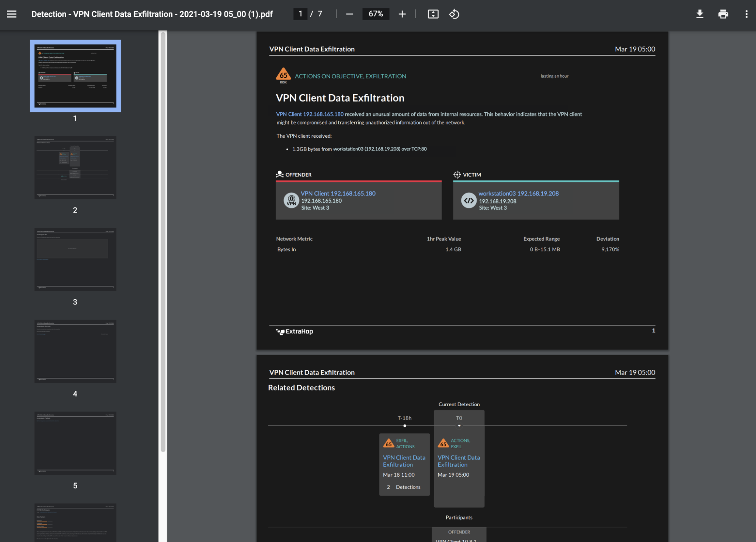756x542 pixels.
Task: Open the partially visible page 6 thumbnail
Action: [75, 522]
